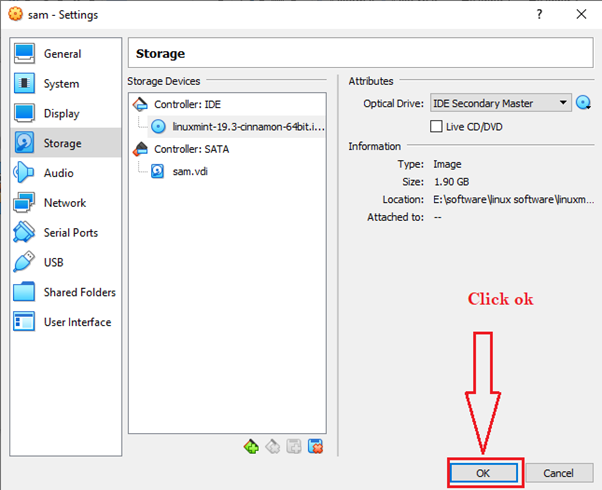Click Cancel to discard changes

click(x=558, y=473)
